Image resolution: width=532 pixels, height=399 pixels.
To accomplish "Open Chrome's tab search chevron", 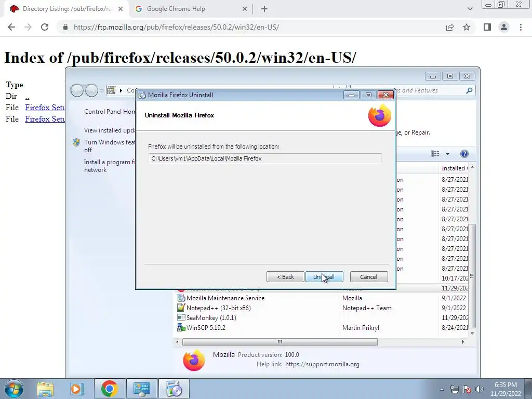I will (470, 9).
